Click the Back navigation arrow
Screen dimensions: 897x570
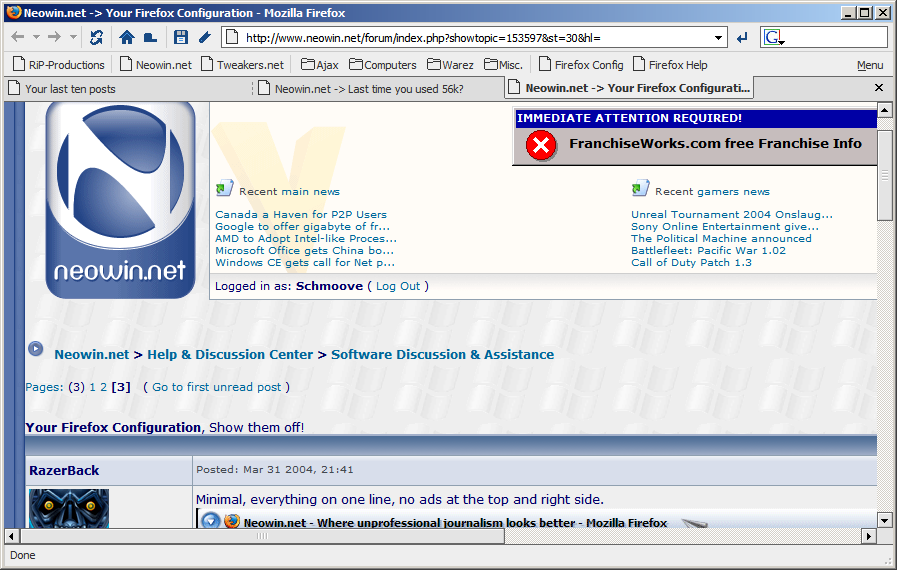18,38
